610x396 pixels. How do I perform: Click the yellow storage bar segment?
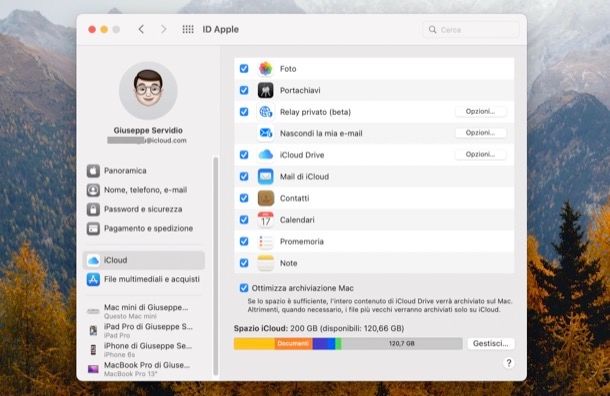click(x=254, y=343)
